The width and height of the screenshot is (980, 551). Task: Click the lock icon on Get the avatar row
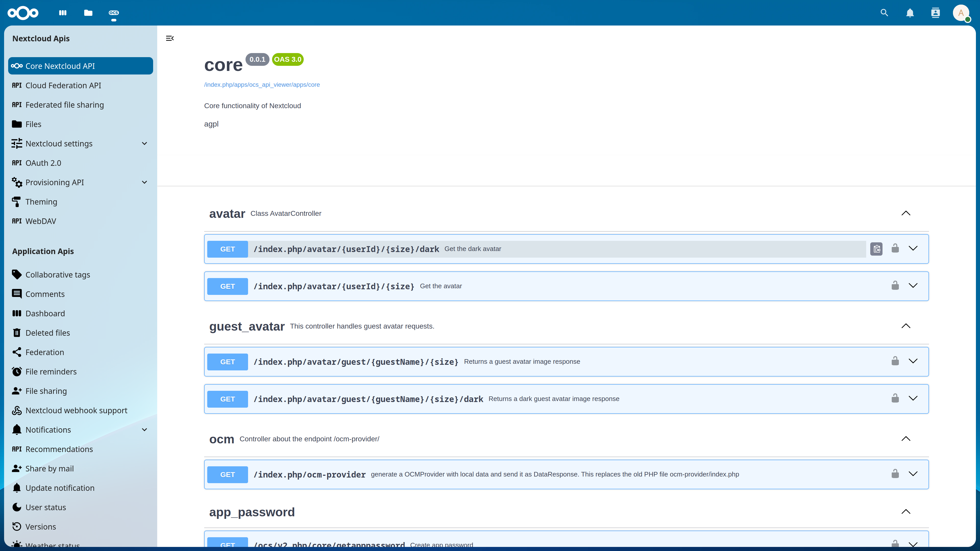[x=895, y=286]
